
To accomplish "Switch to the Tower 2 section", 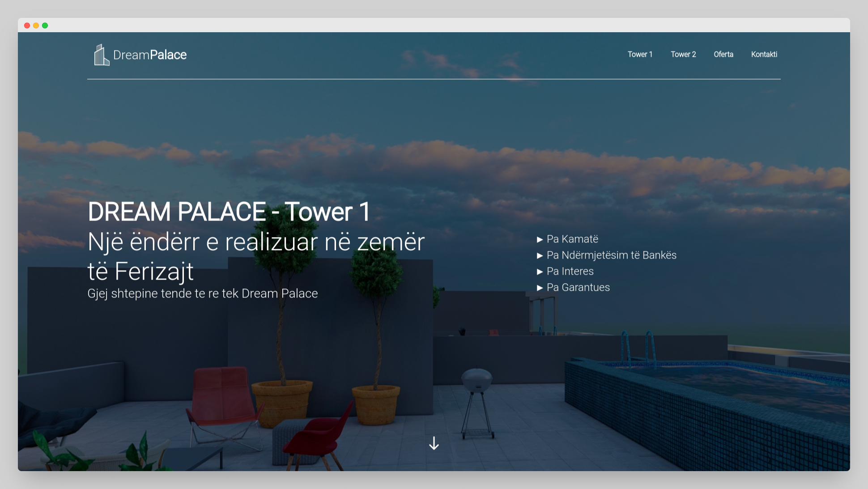I will pos(683,54).
